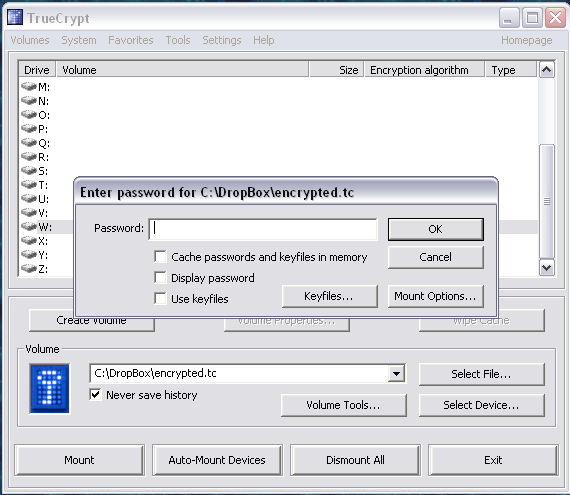
Task: Close the TrueCrypt window
Action: click(x=555, y=17)
